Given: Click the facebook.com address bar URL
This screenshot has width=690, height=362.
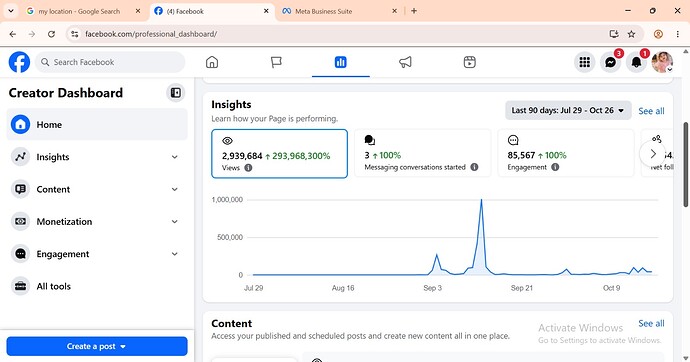Looking at the screenshot, I should [x=151, y=34].
